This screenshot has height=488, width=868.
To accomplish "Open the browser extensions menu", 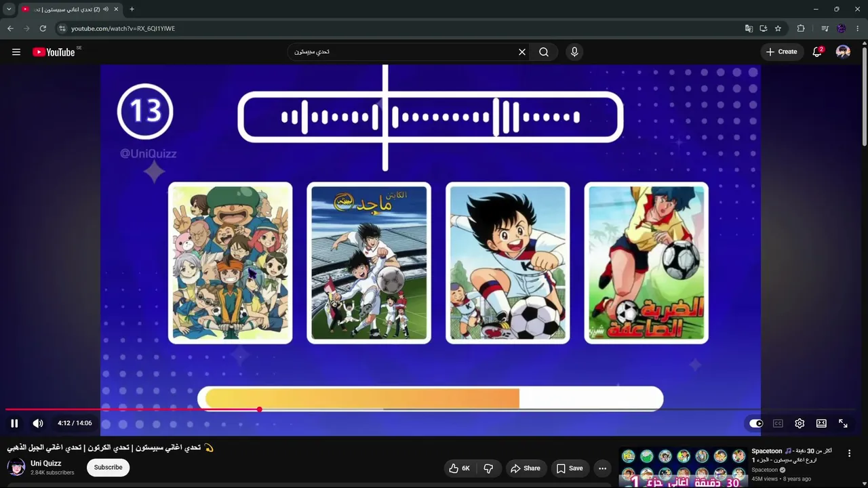I will point(801,28).
